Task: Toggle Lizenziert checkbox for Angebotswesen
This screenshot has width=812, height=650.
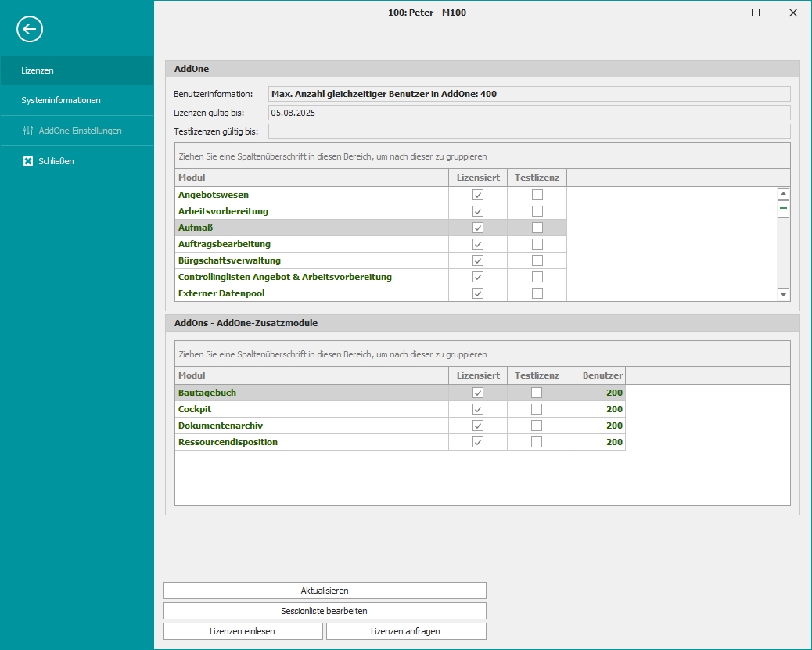Action: coord(478,195)
